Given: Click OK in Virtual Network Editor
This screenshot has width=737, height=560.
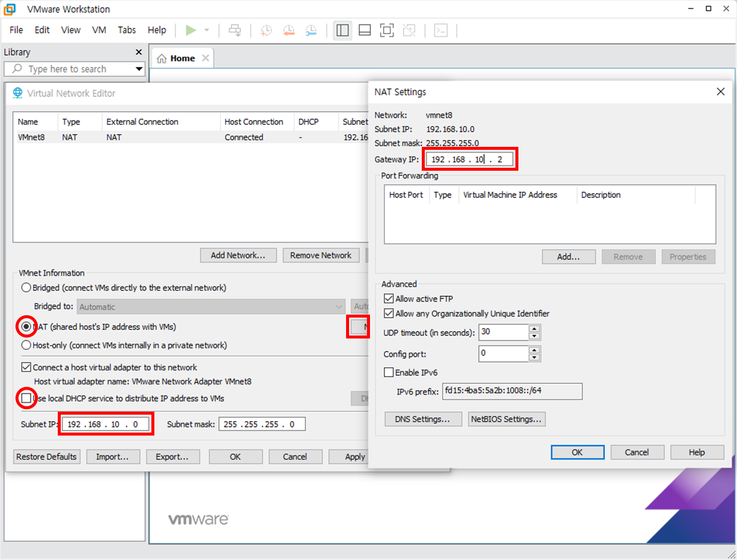Looking at the screenshot, I should (236, 456).
